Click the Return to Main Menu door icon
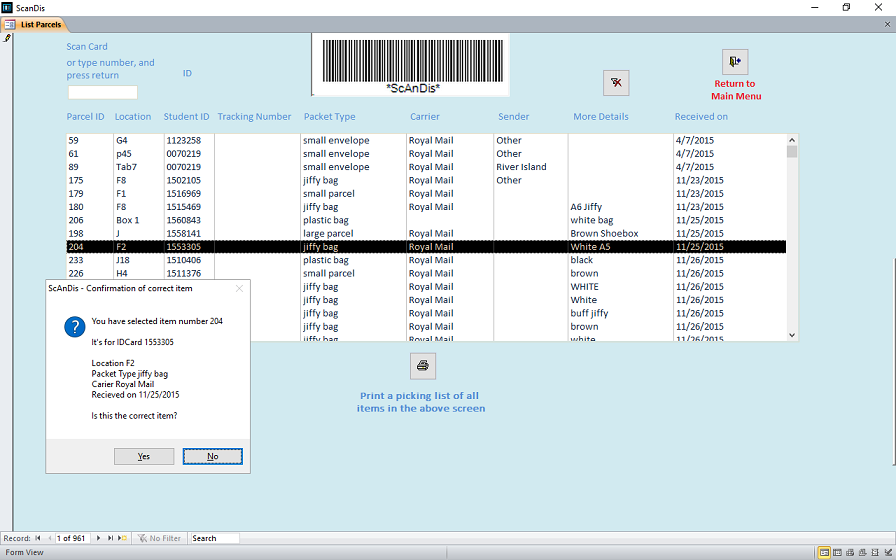The image size is (896, 560). tap(735, 61)
